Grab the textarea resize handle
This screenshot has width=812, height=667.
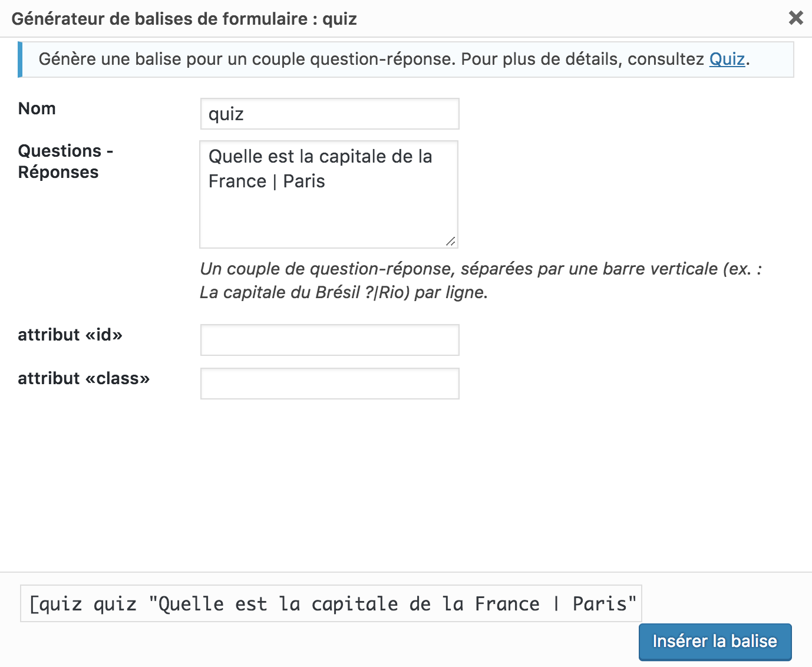(x=451, y=241)
